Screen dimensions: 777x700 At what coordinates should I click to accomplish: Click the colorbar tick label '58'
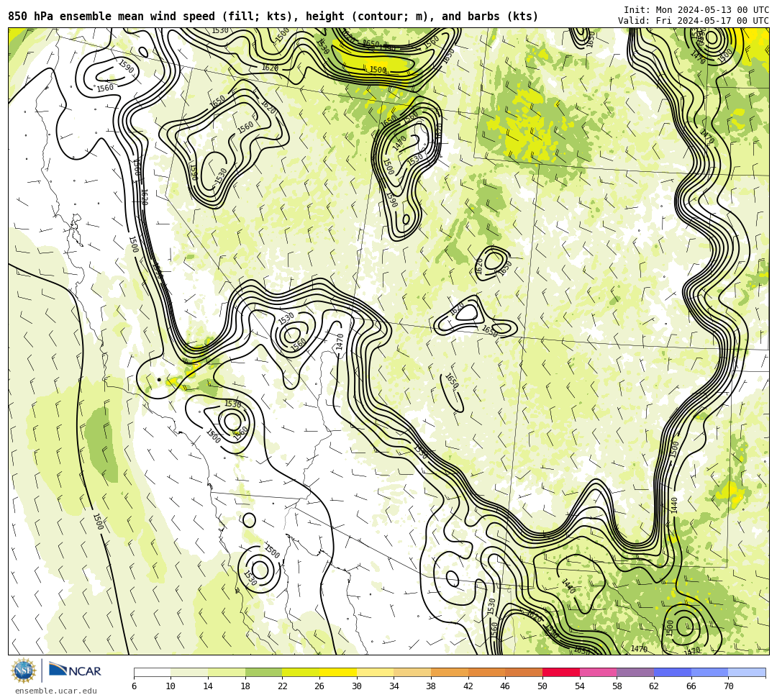click(x=617, y=686)
